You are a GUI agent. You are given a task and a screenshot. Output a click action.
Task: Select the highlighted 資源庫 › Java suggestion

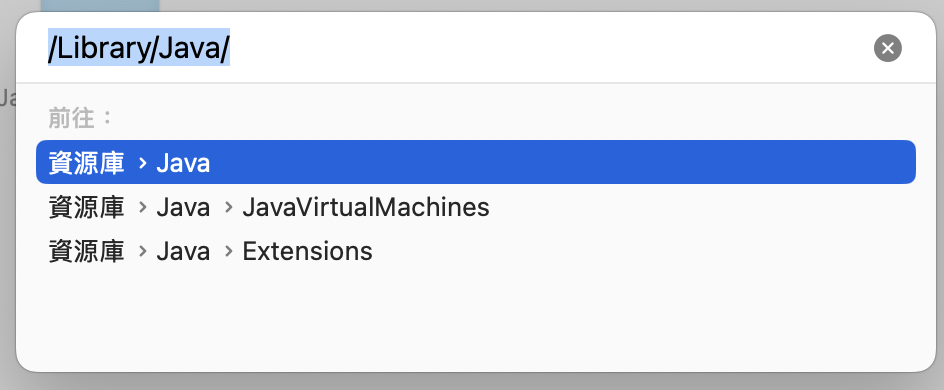click(476, 162)
